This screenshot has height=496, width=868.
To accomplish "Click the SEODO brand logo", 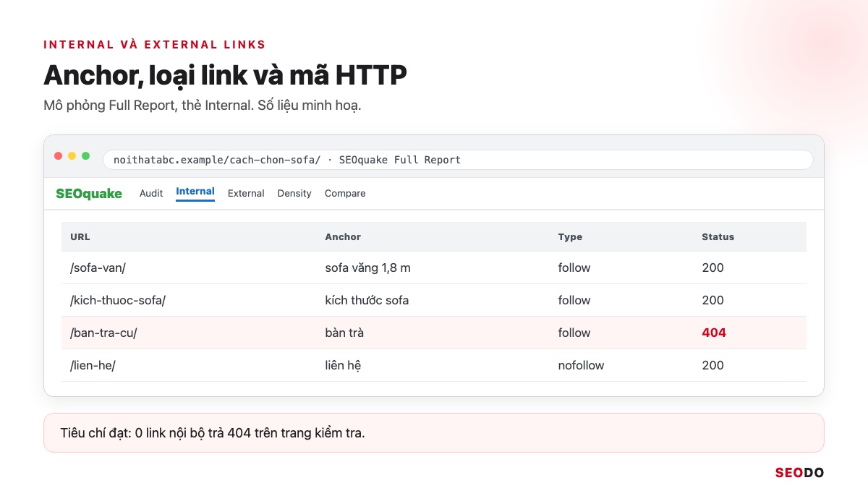I will 799,473.
